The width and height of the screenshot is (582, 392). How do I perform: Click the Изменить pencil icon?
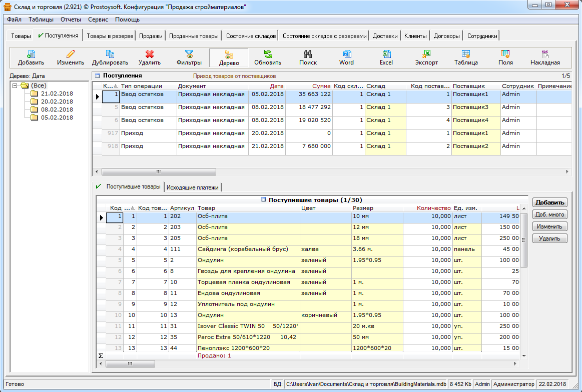coord(70,57)
